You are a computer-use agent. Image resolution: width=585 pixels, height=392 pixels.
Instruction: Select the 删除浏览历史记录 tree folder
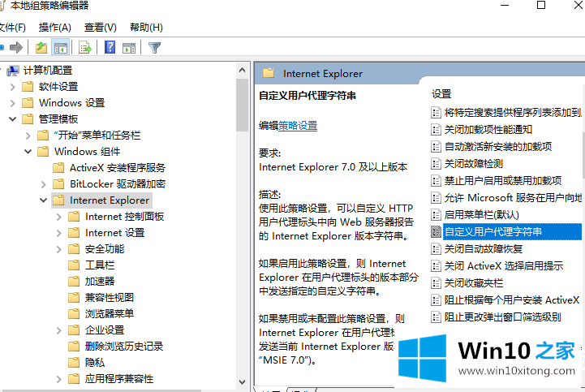point(124,346)
